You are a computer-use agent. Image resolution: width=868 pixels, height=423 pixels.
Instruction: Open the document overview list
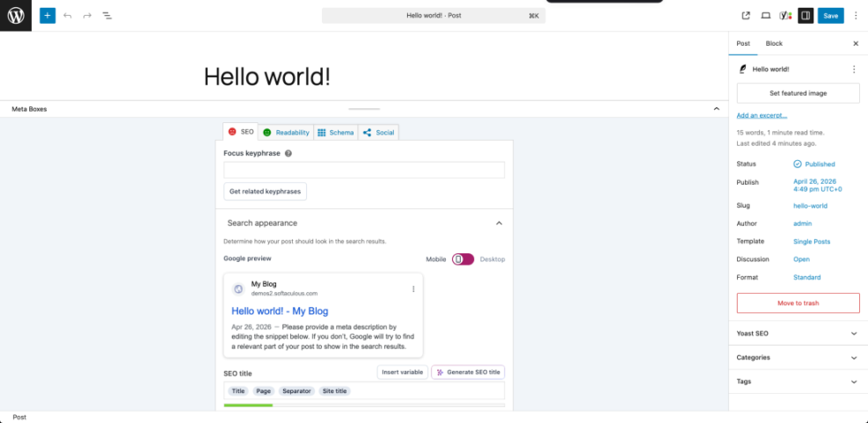[x=106, y=16]
